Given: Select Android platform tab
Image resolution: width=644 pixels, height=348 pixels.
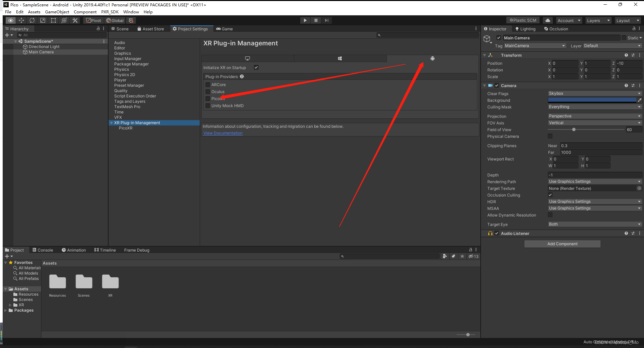Looking at the screenshot, I should pos(433,58).
